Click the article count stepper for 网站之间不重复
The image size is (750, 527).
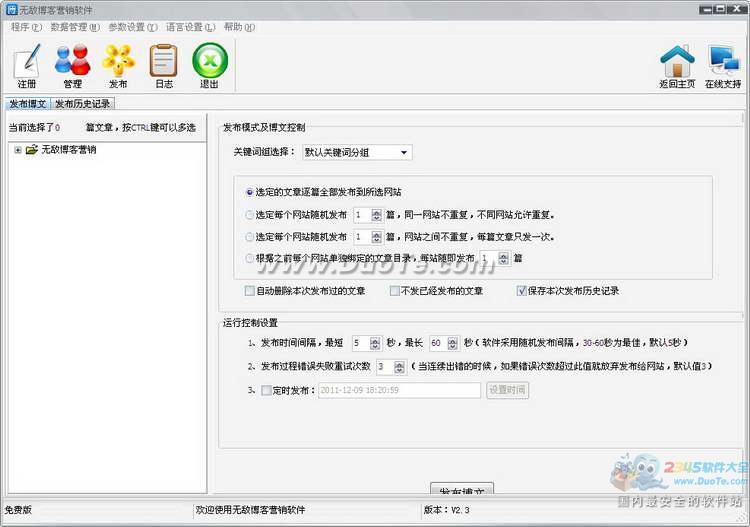(x=376, y=237)
